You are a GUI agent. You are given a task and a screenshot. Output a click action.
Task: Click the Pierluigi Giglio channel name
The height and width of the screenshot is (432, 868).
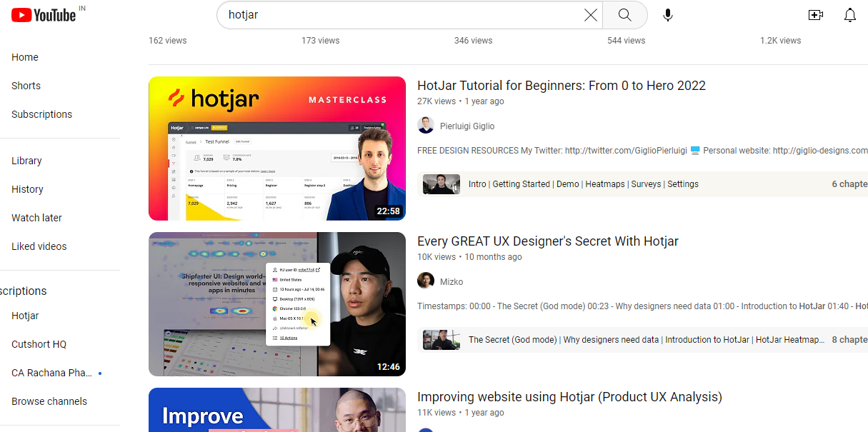pyautogui.click(x=467, y=126)
